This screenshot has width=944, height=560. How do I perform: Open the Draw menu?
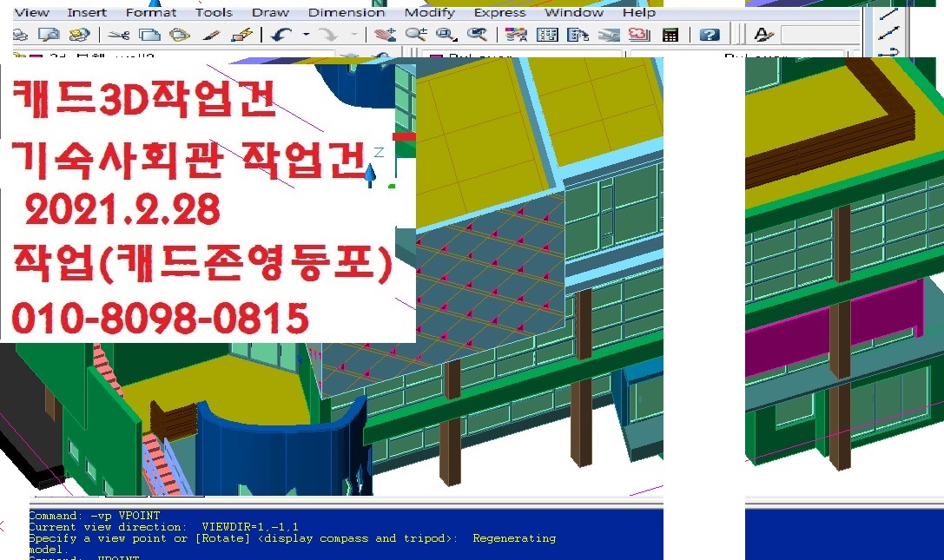[270, 13]
